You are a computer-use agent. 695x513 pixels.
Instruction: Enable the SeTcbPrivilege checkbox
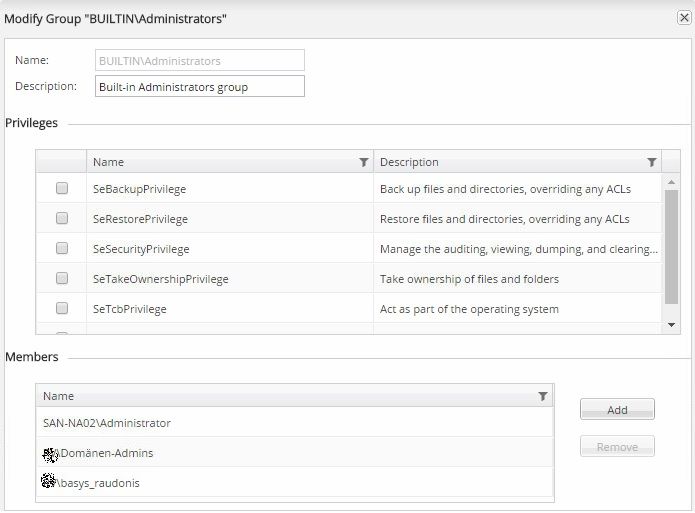coord(62,308)
